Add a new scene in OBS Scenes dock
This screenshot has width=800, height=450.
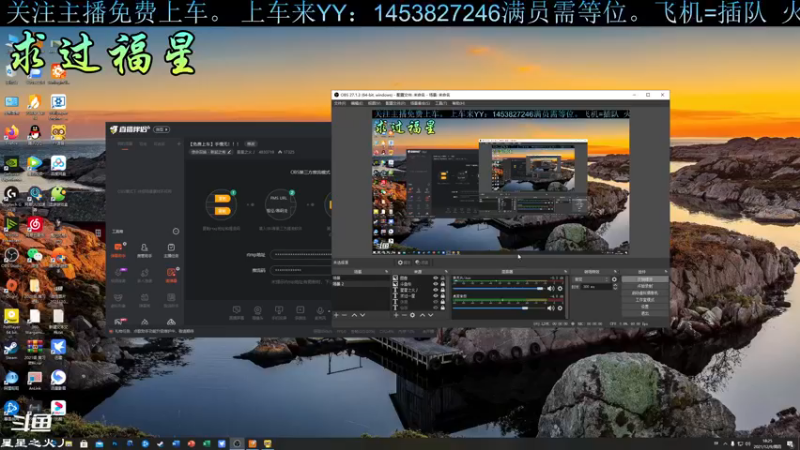336,315
